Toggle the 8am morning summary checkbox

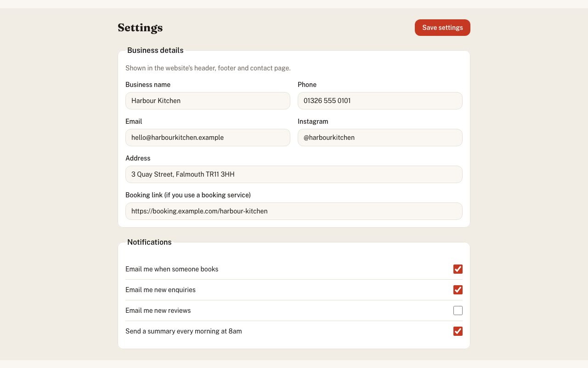click(x=458, y=331)
